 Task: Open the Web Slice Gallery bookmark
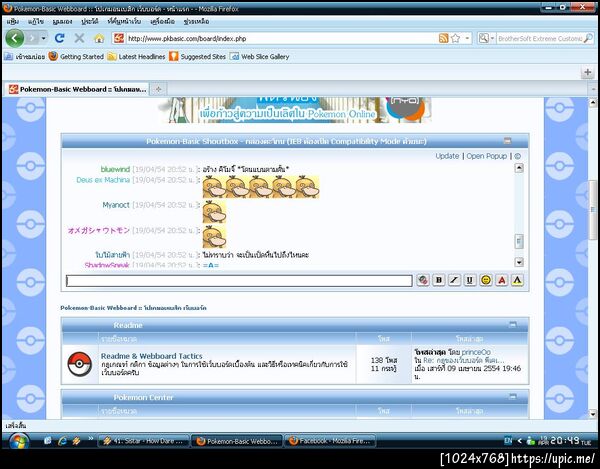click(x=260, y=57)
